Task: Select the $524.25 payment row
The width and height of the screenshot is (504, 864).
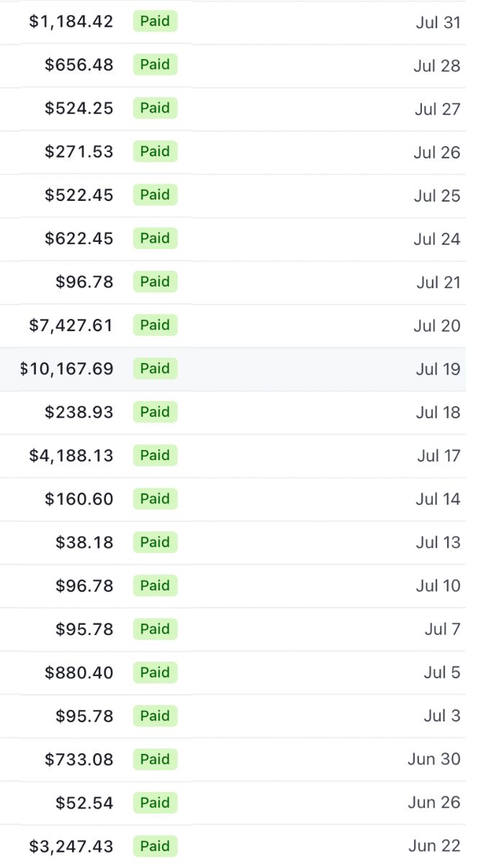Action: click(79, 108)
